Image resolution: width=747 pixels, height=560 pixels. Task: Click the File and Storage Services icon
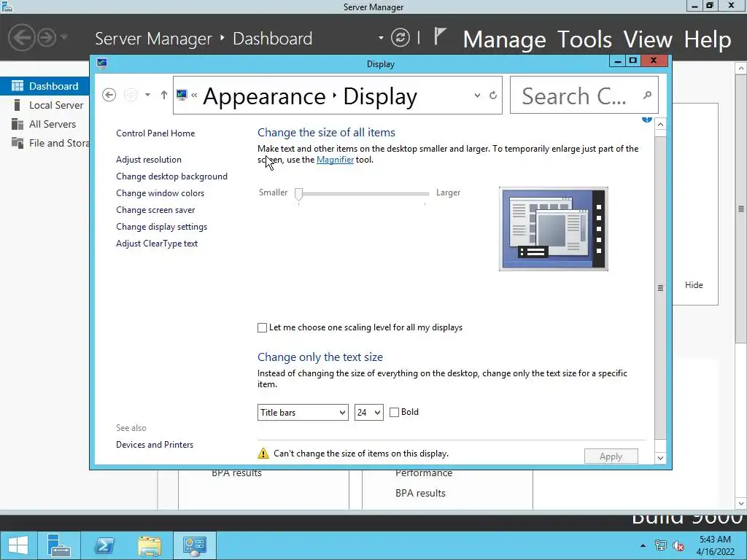18,143
